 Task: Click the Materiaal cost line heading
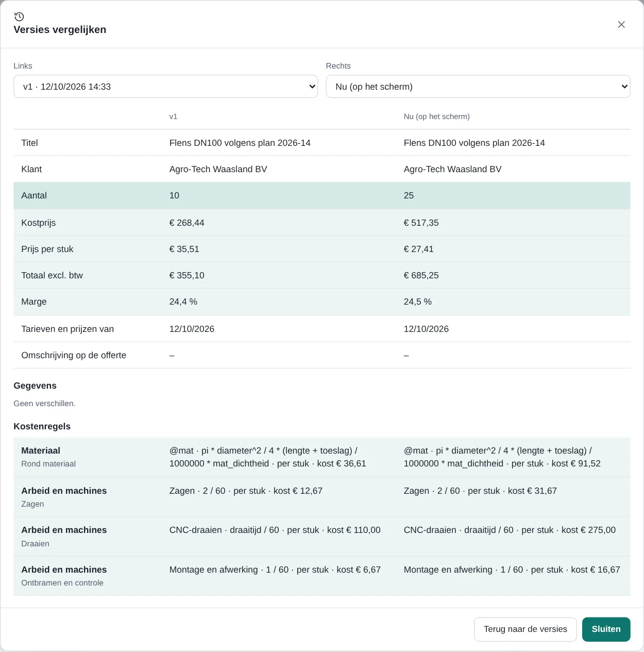pos(41,450)
